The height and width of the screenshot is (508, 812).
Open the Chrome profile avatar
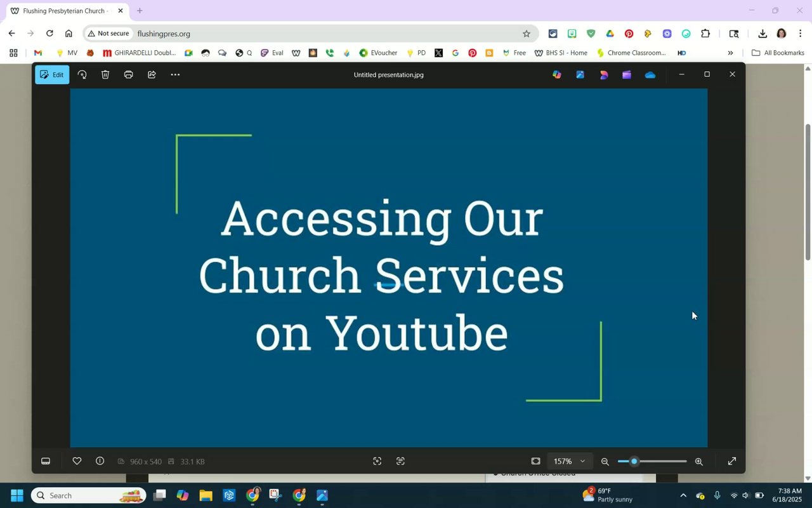(782, 34)
